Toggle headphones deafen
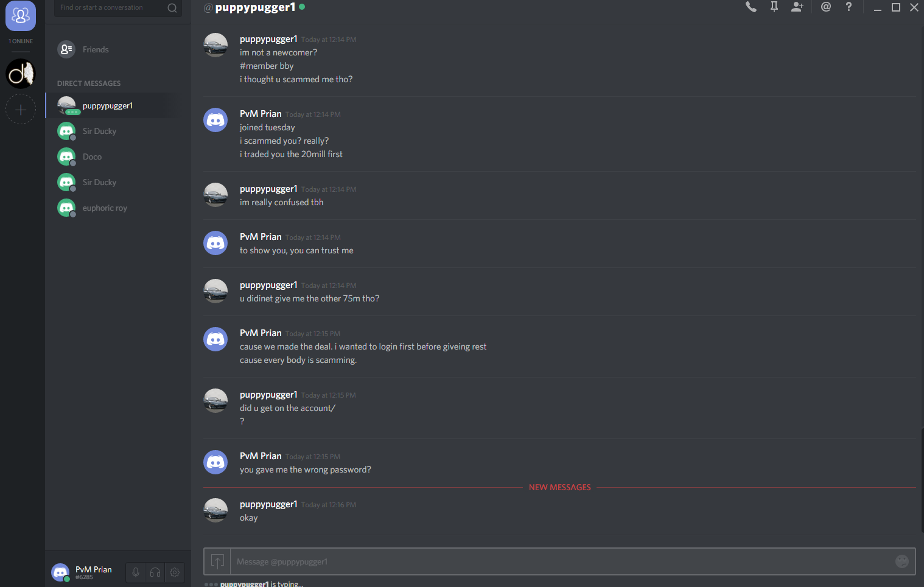This screenshot has width=924, height=587. 155,572
